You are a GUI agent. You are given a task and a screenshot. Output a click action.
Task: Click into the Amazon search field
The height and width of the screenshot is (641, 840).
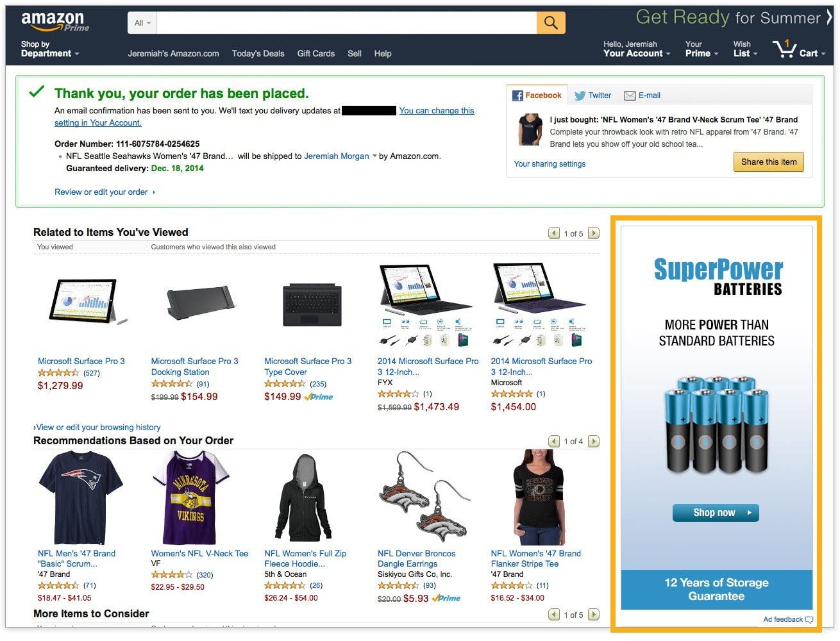347,22
